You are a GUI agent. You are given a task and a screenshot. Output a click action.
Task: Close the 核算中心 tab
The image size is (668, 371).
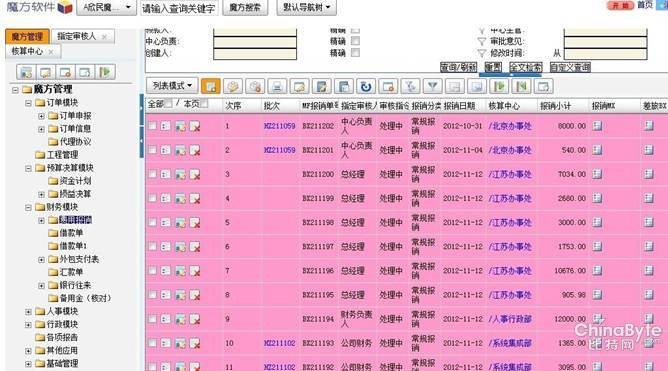[51, 52]
